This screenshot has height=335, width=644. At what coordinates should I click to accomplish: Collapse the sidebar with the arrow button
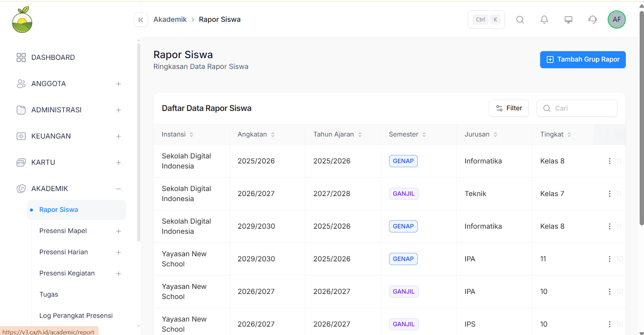[x=141, y=19]
